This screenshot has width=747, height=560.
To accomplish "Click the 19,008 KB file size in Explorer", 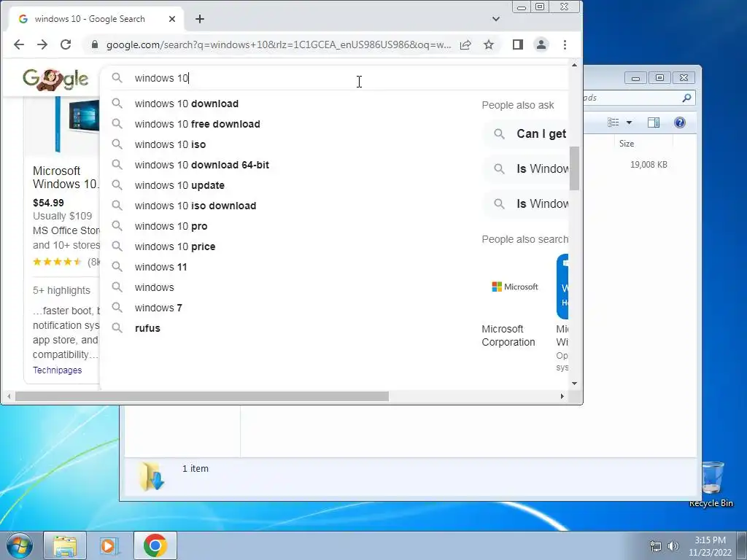I will click(649, 165).
